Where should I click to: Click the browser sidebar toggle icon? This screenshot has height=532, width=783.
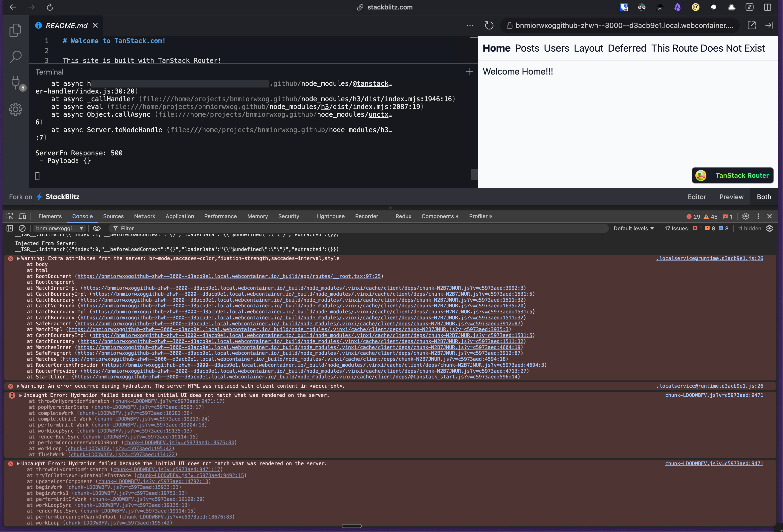pos(768,7)
